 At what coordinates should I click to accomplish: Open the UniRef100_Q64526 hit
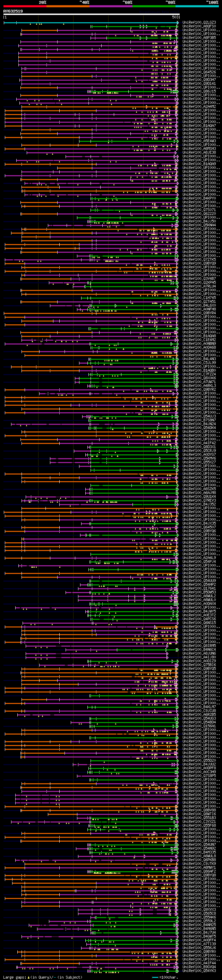click(199, 72)
